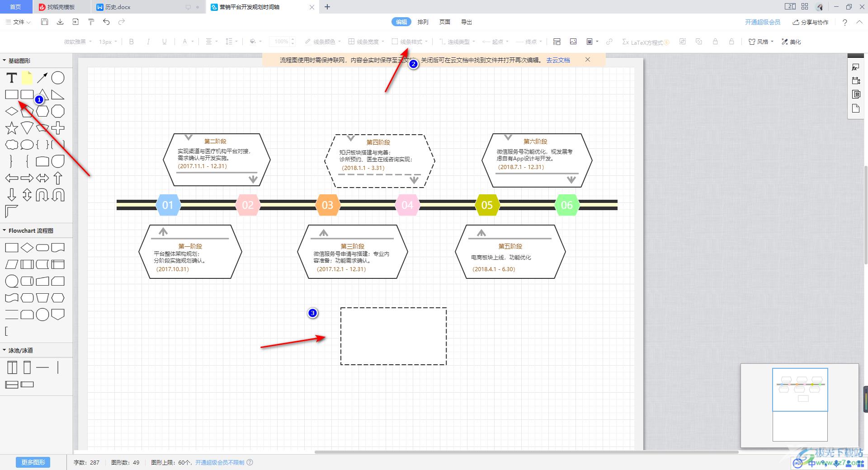This screenshot has width=868, height=470.
Task: Switch to the 排列 arrange tab
Action: [423, 22]
